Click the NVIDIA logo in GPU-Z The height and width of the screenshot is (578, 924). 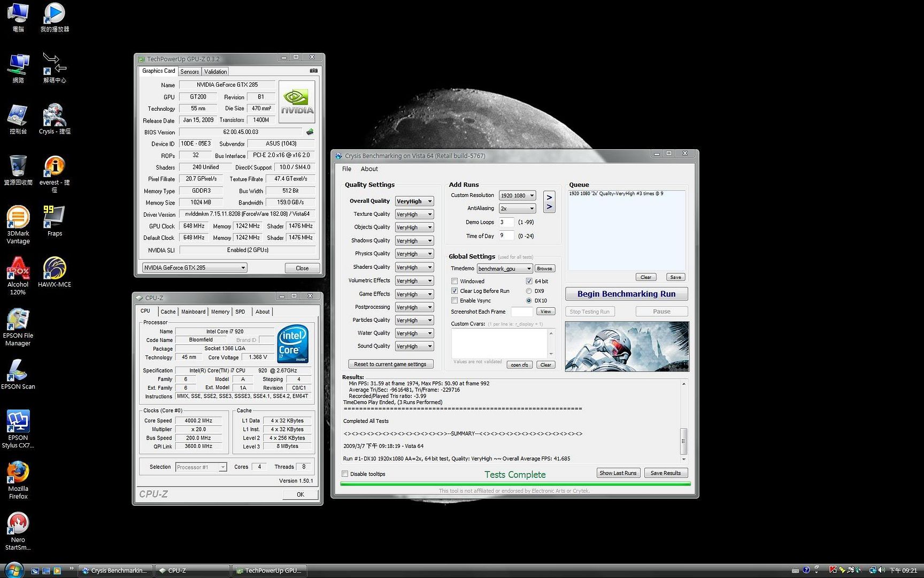[x=297, y=102]
